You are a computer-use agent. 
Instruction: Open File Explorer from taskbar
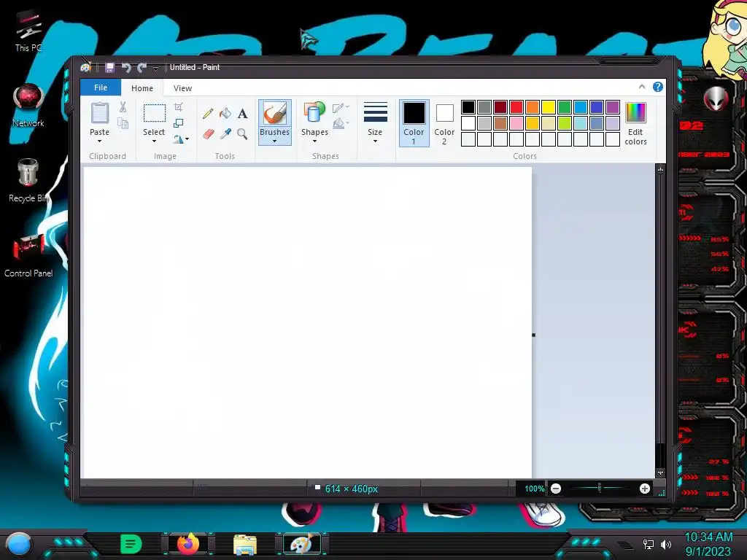(245, 544)
